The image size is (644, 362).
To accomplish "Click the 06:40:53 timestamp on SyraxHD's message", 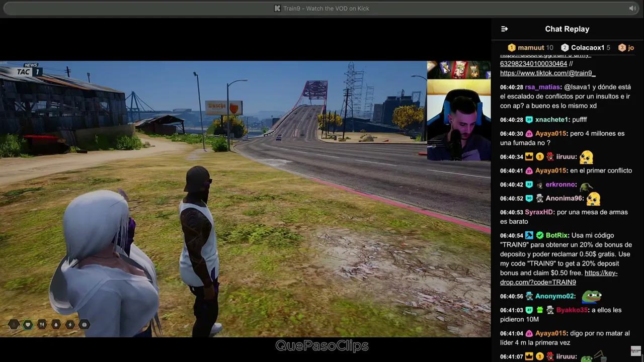I will click(x=511, y=212).
